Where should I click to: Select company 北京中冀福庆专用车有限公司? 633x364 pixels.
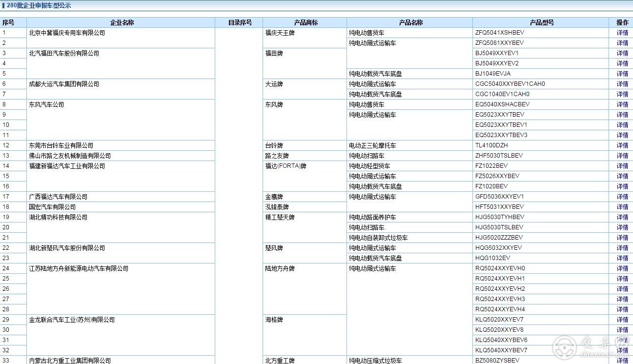(x=67, y=33)
